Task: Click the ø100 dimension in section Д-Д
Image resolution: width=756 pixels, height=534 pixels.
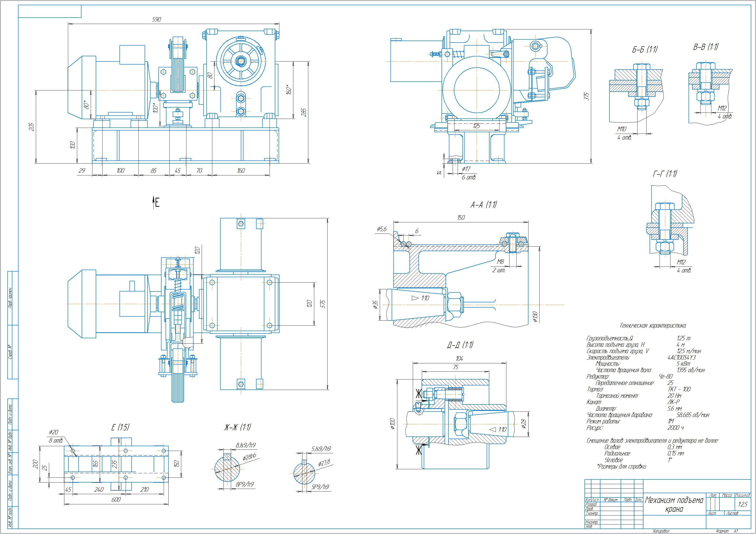Action: click(x=392, y=424)
